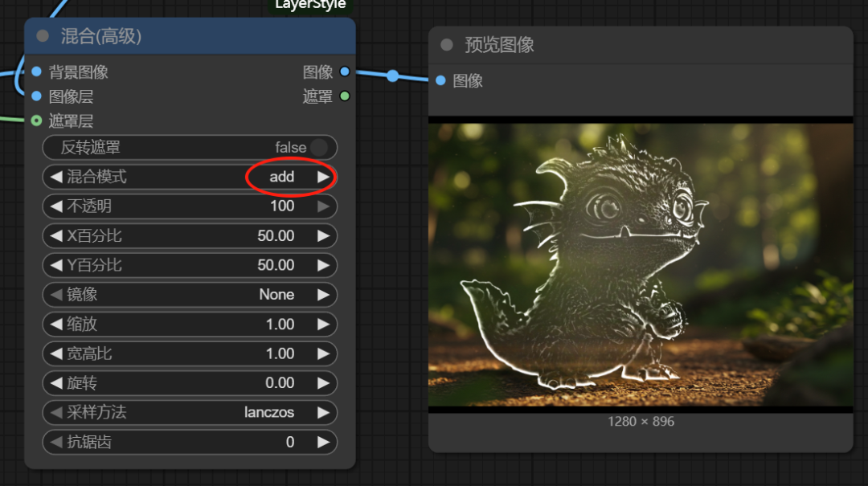Click the 不透明 value 100

coord(282,206)
